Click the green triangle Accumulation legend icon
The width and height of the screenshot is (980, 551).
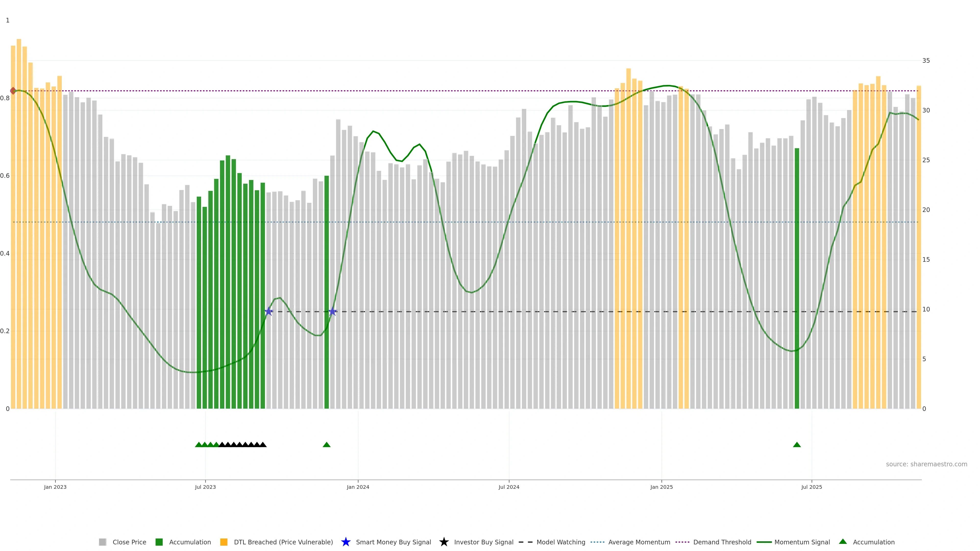point(843,542)
